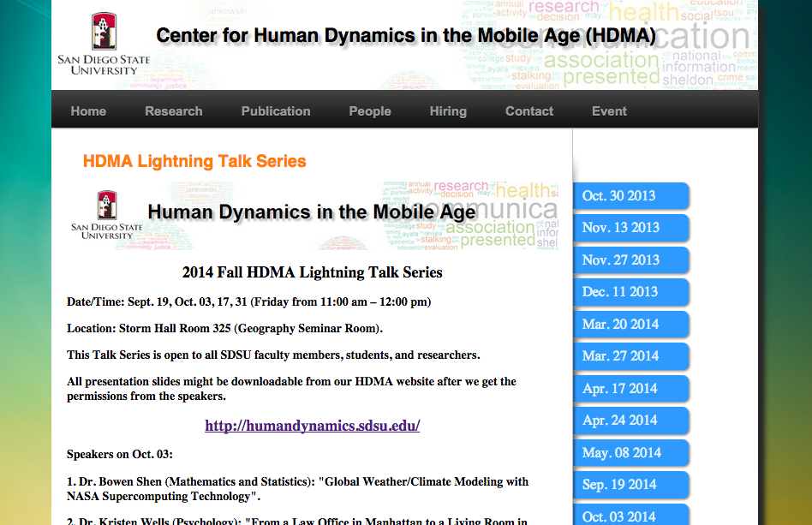Go to the Research page
The image size is (812, 525).
click(x=174, y=111)
